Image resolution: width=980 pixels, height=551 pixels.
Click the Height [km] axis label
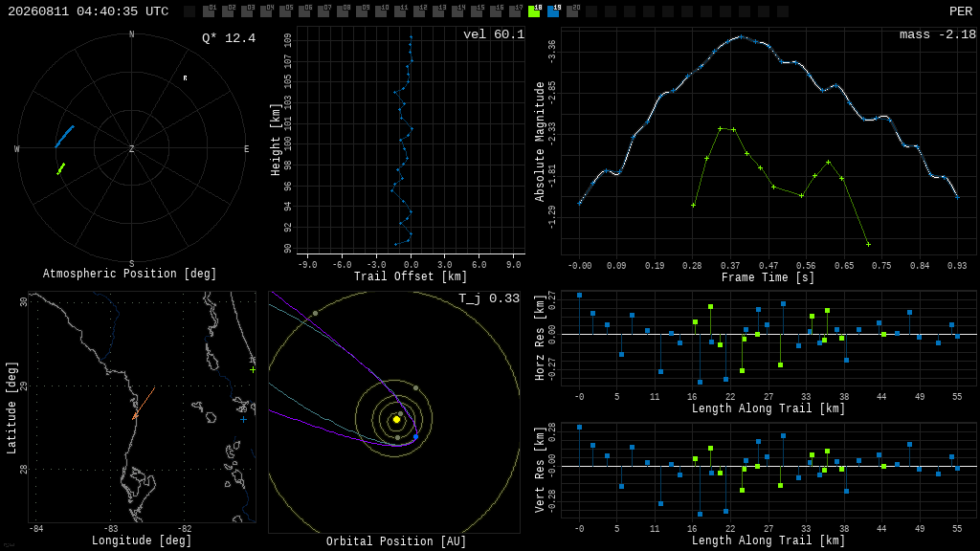point(276,140)
